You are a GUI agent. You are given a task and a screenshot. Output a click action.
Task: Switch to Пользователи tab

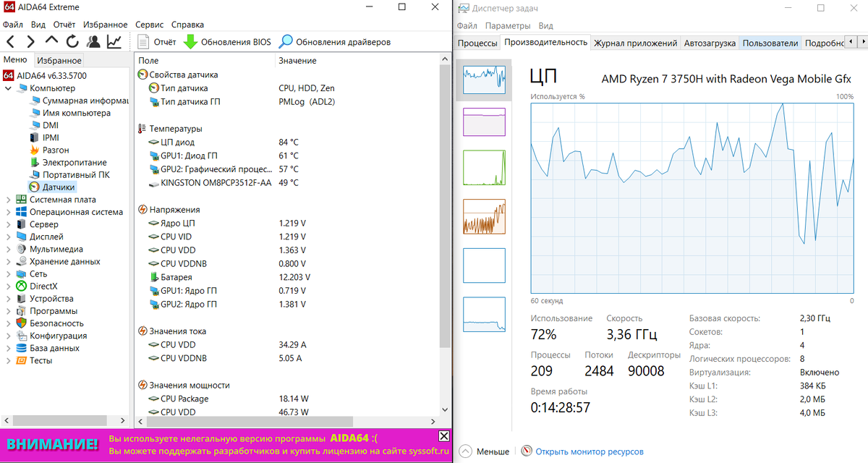click(770, 43)
